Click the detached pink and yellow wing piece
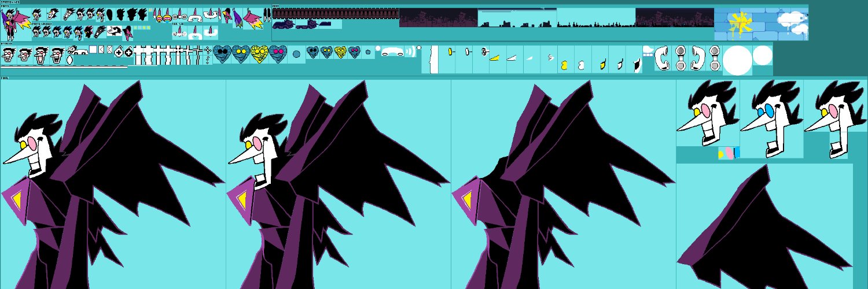The width and height of the screenshot is (868, 289). [x=253, y=19]
